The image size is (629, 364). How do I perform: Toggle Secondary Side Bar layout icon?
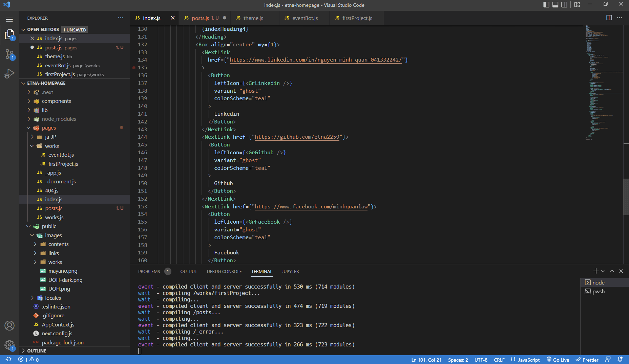[564, 5]
